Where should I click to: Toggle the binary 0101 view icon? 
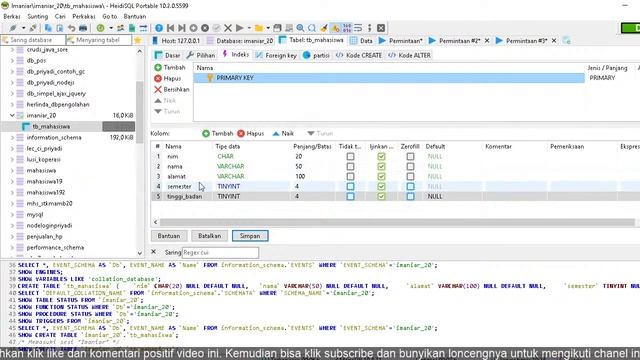pyautogui.click(x=347, y=28)
